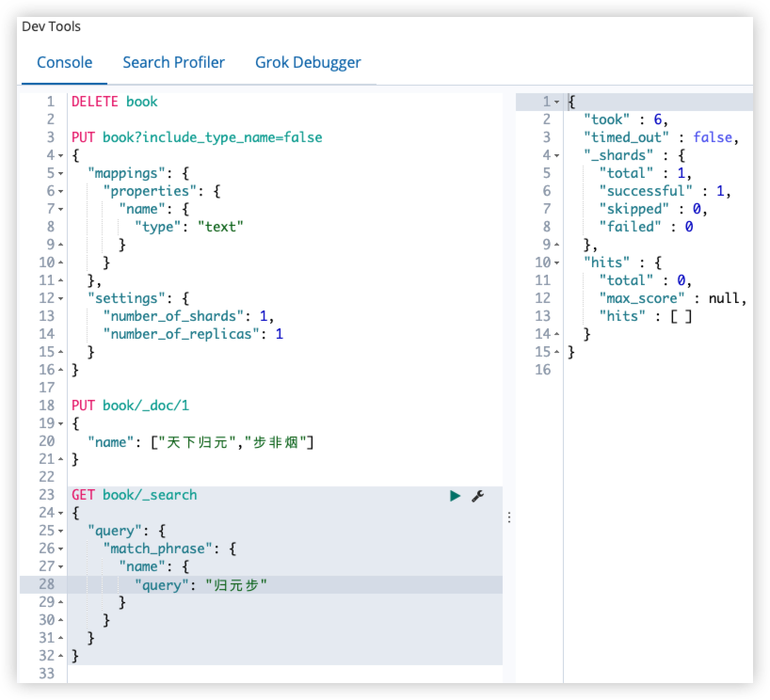Collapse "match_phrase" block at line 26

61,549
